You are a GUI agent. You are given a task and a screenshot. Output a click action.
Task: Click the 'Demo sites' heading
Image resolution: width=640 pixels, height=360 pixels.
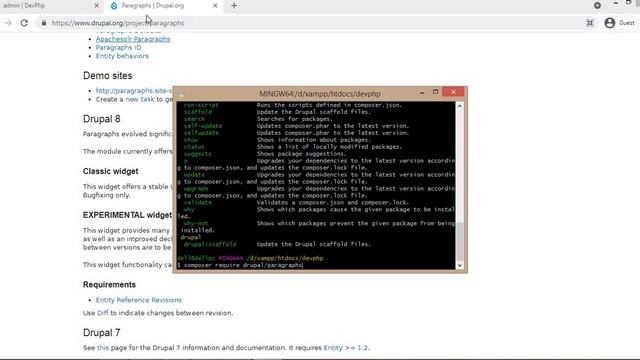[x=107, y=76]
